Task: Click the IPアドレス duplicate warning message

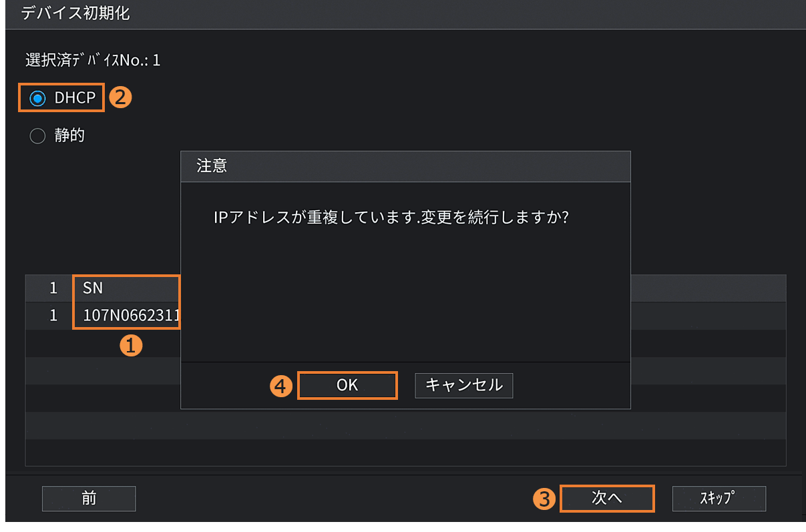Action: pyautogui.click(x=390, y=218)
